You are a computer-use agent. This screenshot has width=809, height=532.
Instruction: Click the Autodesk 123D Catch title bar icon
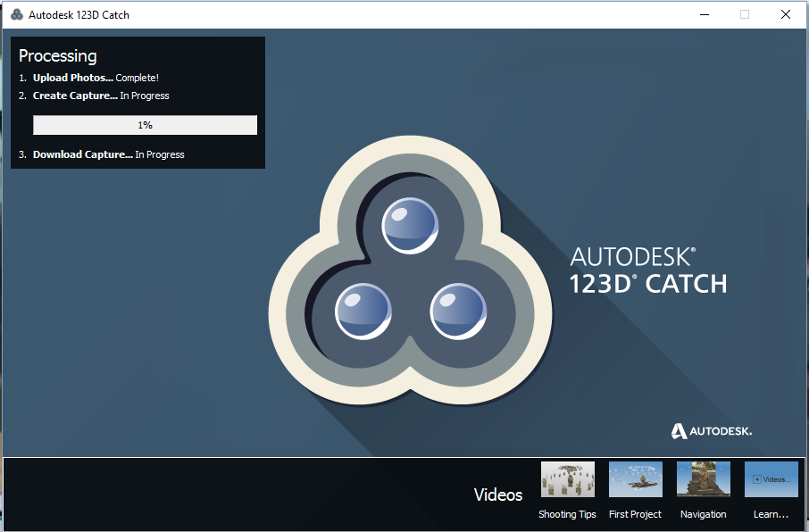17,14
